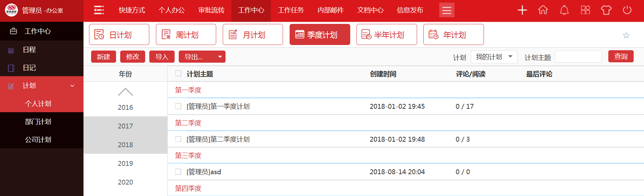Click the calendar icon beside 日程
Screen dimensions: 644x196
pyautogui.click(x=11, y=50)
